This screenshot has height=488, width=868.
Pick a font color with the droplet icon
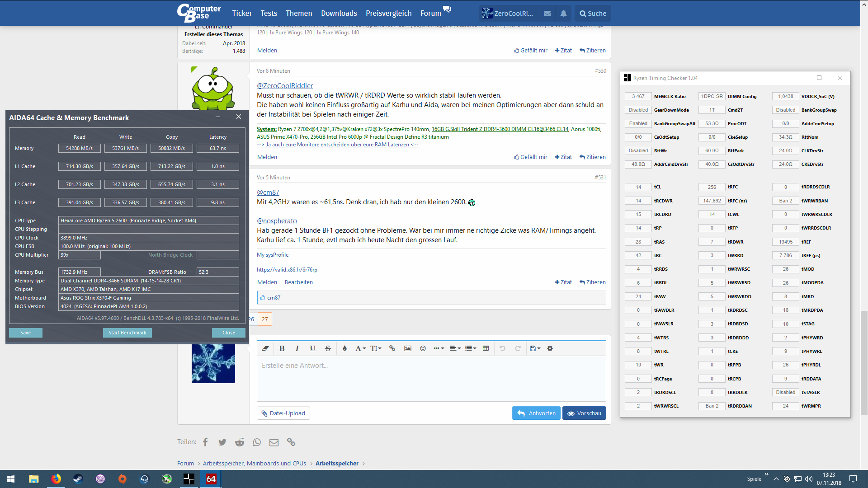(345, 348)
